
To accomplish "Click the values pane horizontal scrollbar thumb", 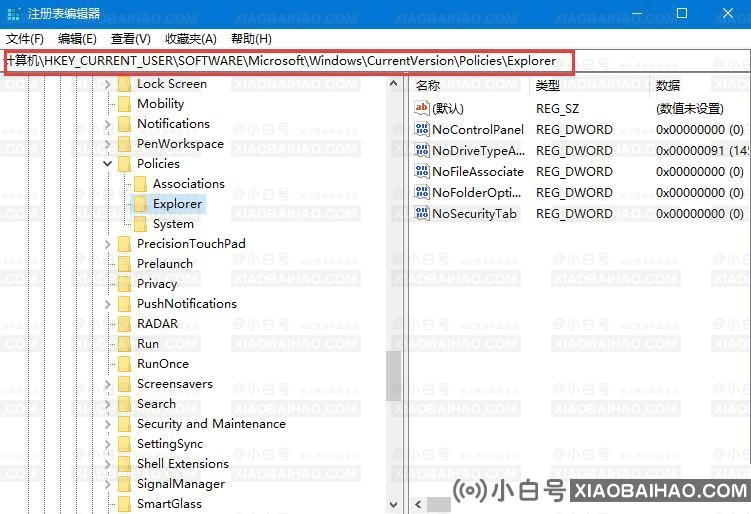I will pyautogui.click(x=439, y=504).
